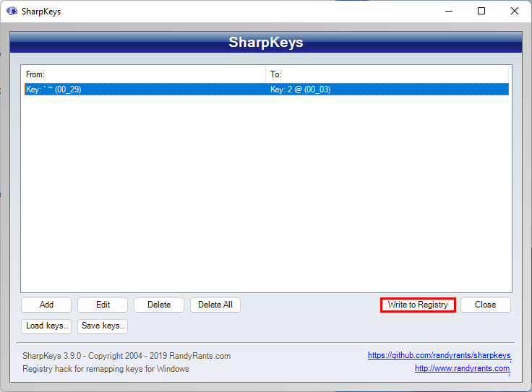The image size is (532, 392).
Task: Close the SharpKeys window via title bar X
Action: (515, 11)
